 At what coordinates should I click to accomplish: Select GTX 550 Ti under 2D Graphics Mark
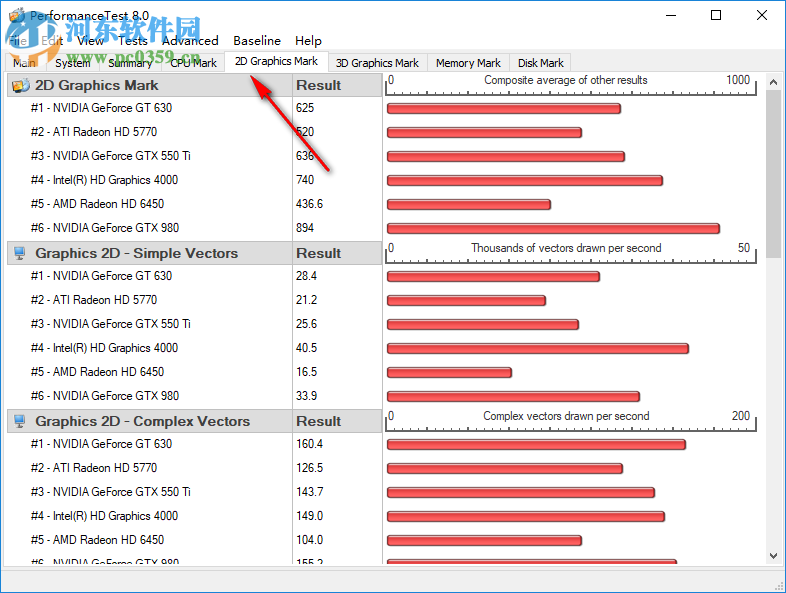[x=111, y=156]
